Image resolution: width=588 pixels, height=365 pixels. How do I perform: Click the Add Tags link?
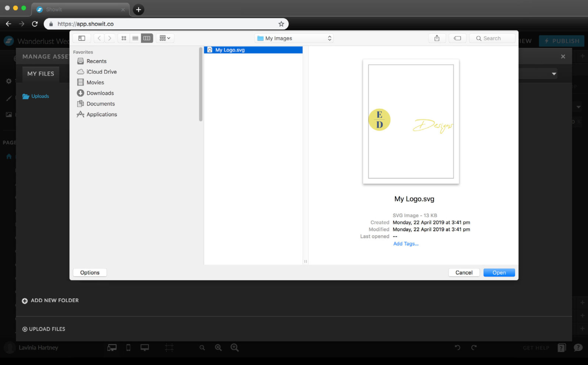[x=405, y=243]
